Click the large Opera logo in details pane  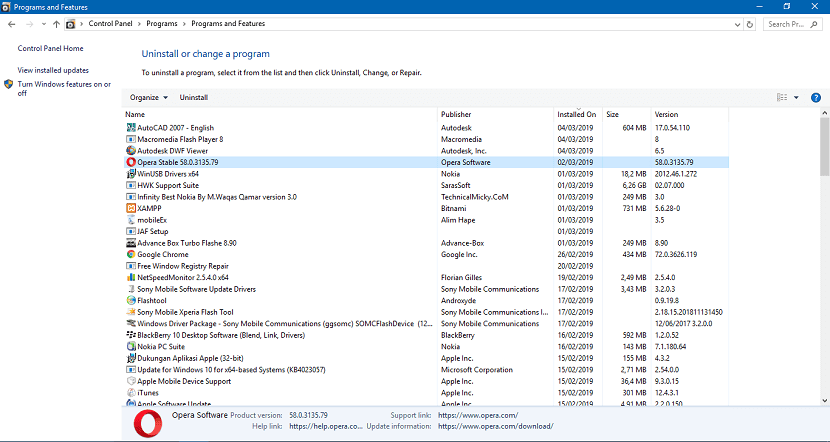pyautogui.click(x=148, y=425)
